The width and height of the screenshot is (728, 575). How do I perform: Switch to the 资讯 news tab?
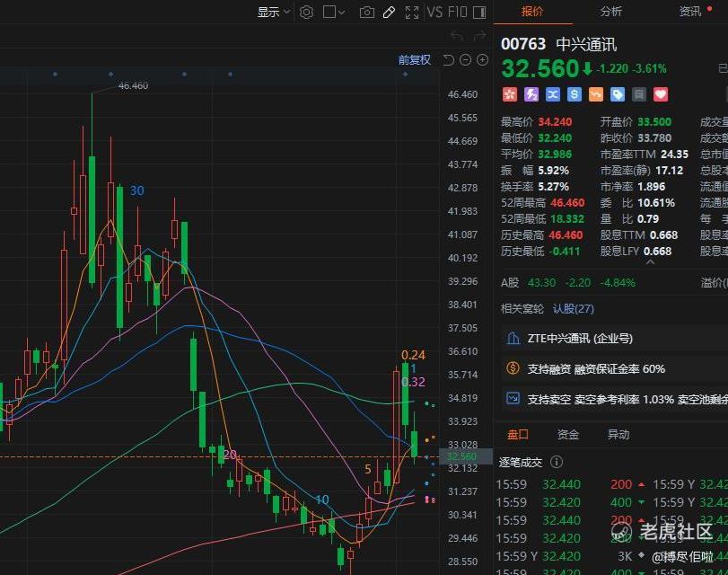(x=690, y=12)
